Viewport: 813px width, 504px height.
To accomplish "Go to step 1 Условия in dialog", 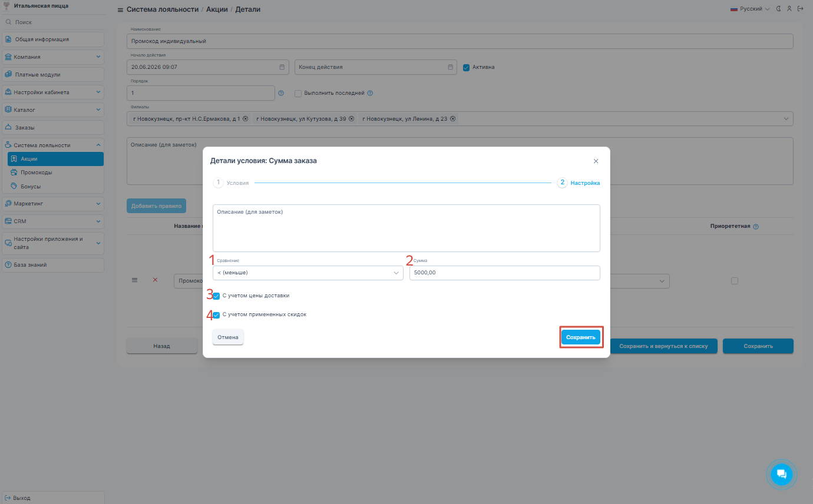I will pos(231,183).
